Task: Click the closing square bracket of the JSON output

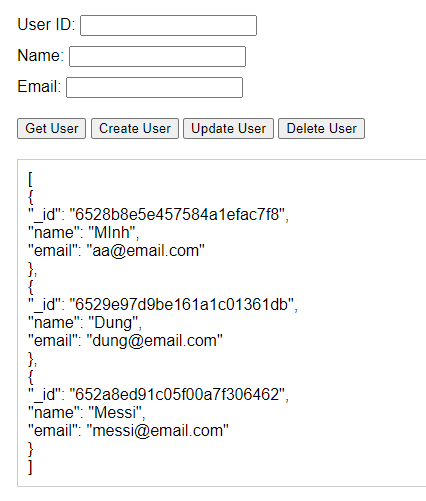Action: click(30, 467)
